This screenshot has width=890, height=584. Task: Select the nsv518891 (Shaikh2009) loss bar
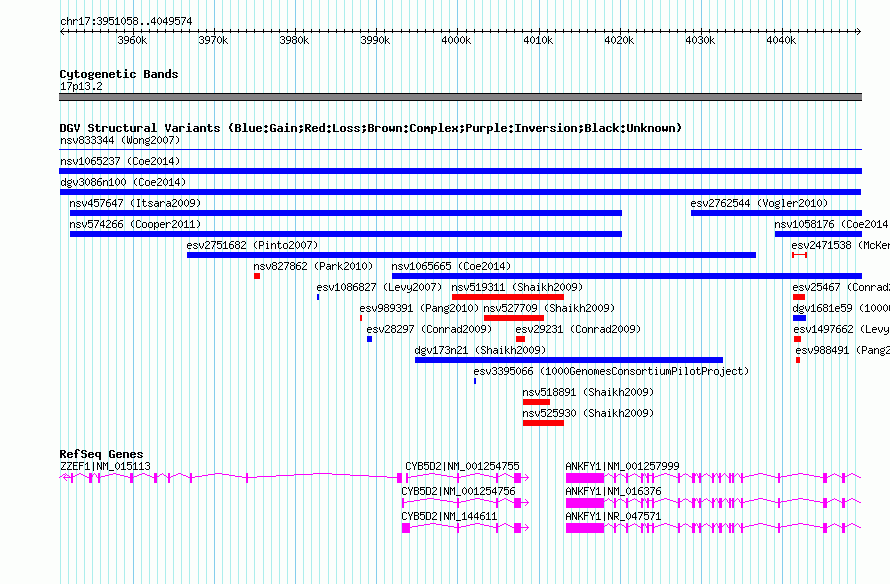pos(536,402)
